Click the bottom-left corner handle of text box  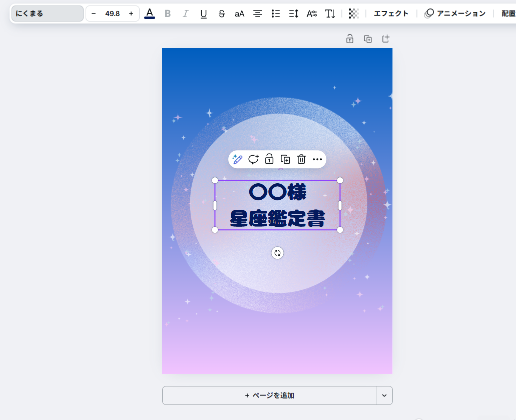215,230
